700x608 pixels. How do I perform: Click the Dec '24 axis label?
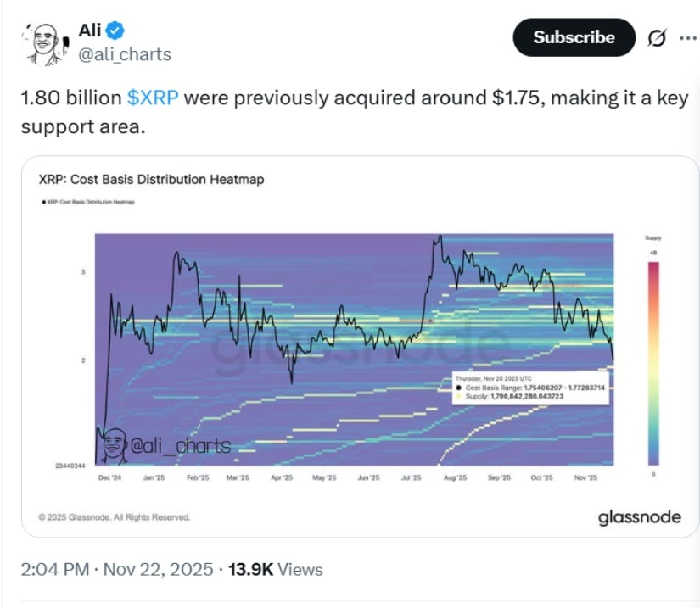pyautogui.click(x=109, y=477)
